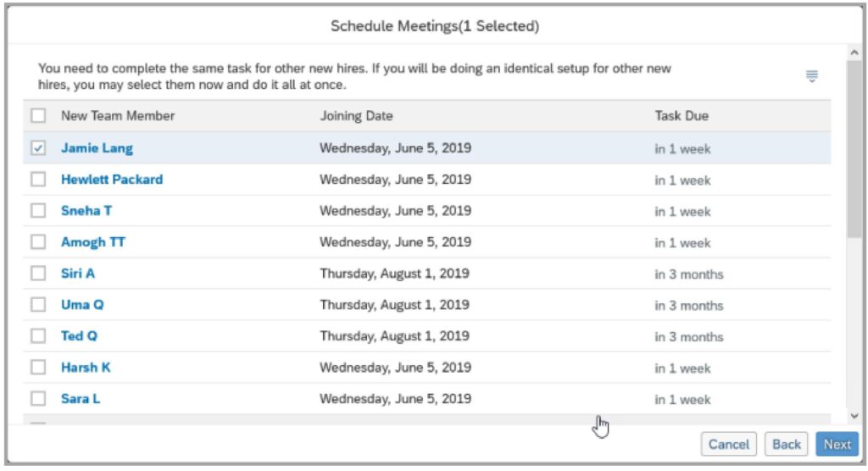The width and height of the screenshot is (868, 471).
Task: Click the Ted Q name link
Action: click(x=79, y=335)
